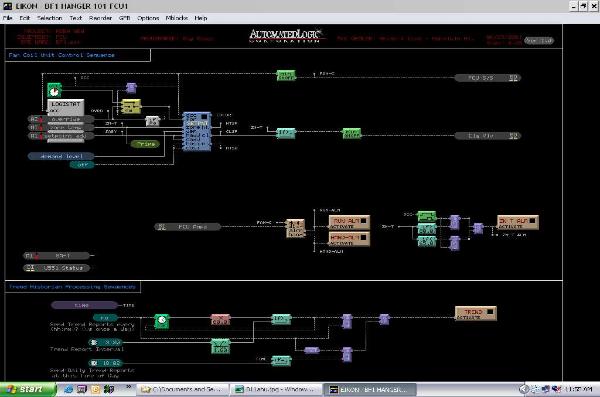This screenshot has height=397, width=600.
Task: Select the small purple block on lower trend line
Action: tap(311, 350)
